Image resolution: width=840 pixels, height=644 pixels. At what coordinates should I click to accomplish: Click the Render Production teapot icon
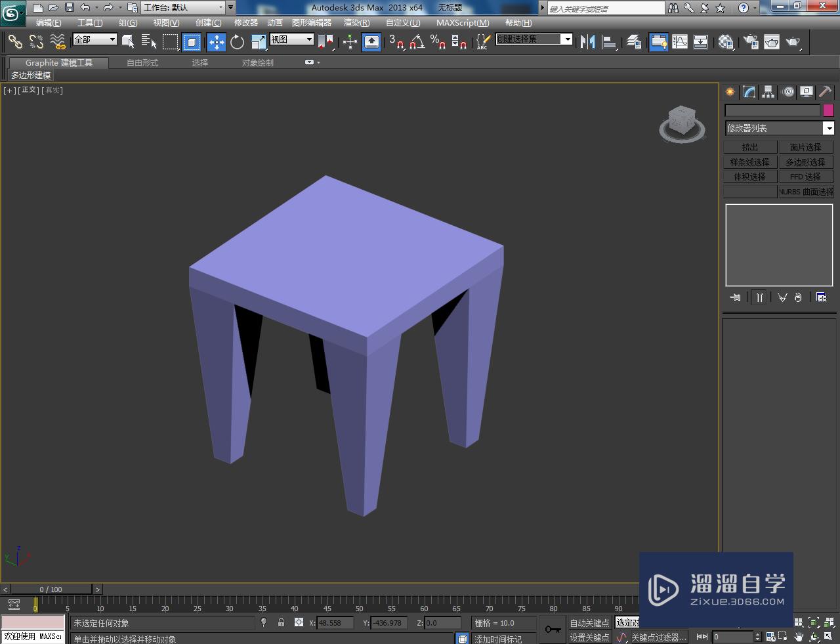[793, 42]
